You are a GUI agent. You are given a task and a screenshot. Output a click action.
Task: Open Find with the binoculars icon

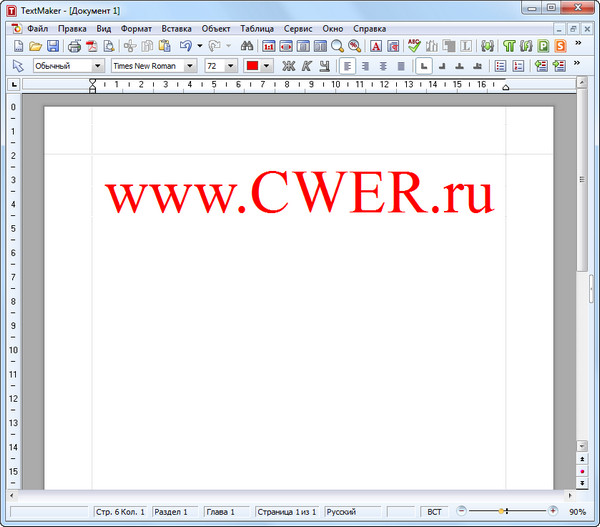coord(247,46)
